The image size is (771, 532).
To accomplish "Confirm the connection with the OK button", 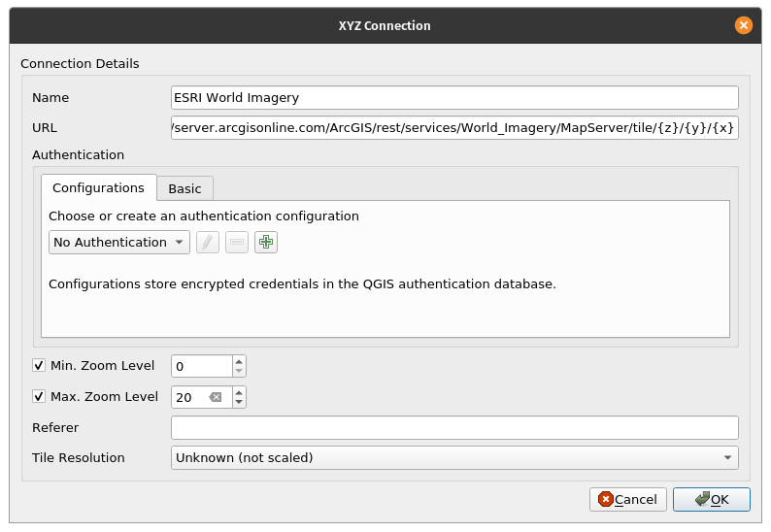I will coord(712,500).
